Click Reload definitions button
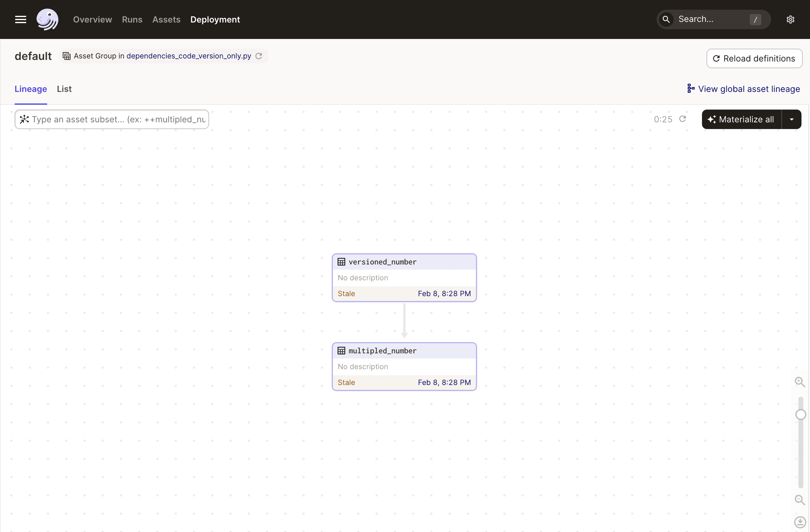Viewport: 810px width, 532px height. (x=755, y=58)
